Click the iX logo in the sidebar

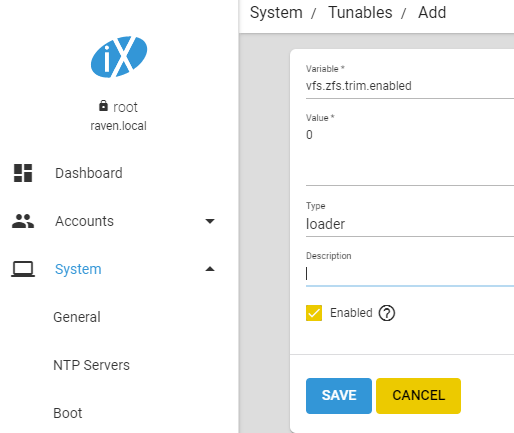[x=119, y=57]
